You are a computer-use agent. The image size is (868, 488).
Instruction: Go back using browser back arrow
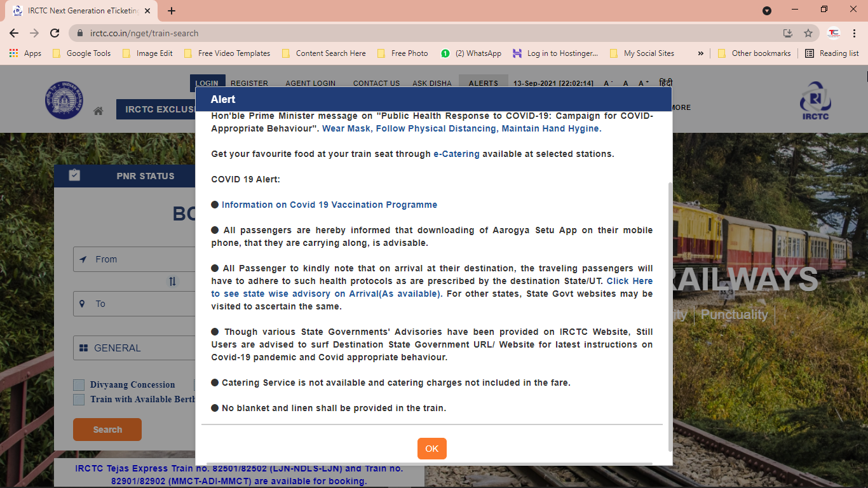point(14,33)
